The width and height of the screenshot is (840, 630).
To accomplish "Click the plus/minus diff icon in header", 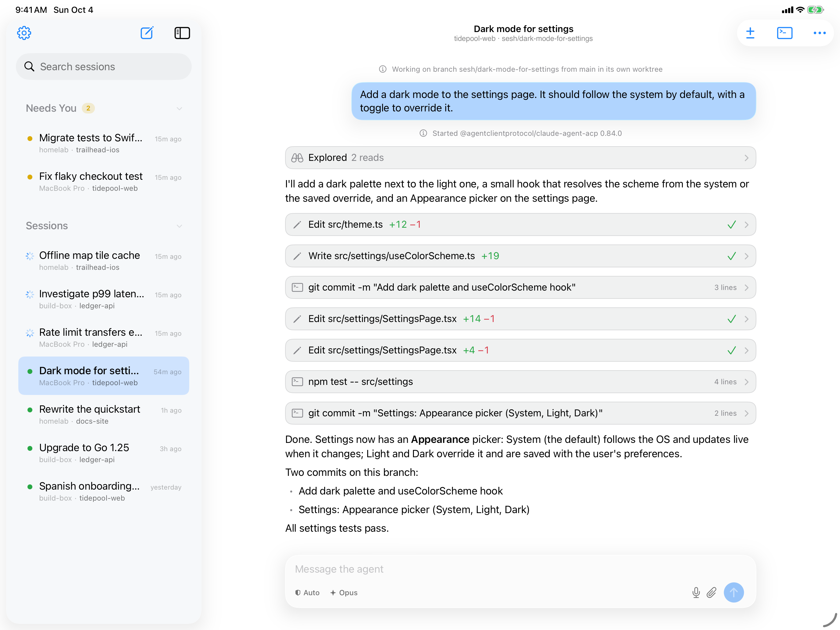I will point(750,33).
